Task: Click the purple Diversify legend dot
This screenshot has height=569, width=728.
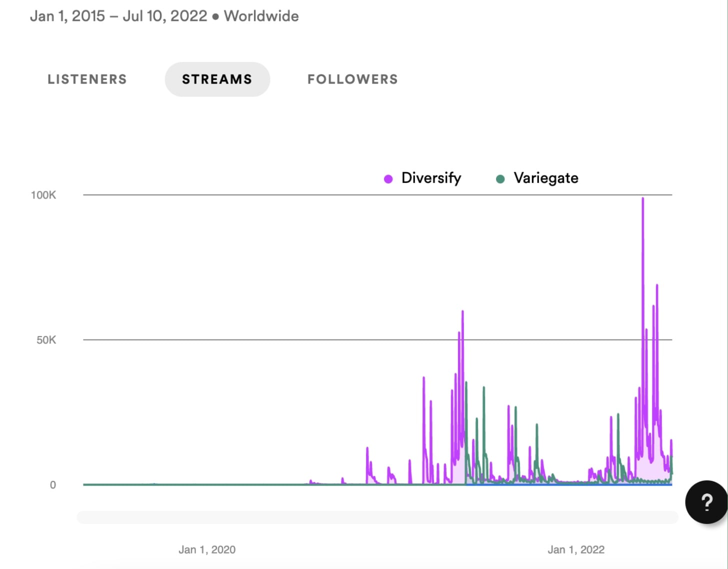Action: (x=388, y=179)
